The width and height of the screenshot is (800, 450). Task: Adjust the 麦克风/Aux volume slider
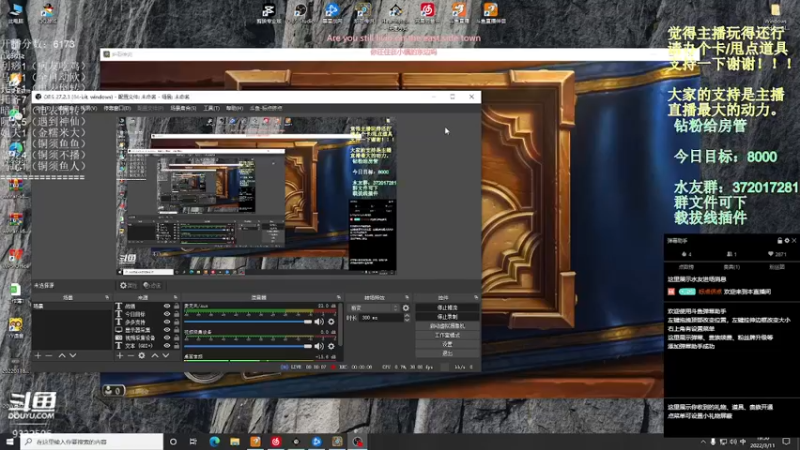coord(248,321)
